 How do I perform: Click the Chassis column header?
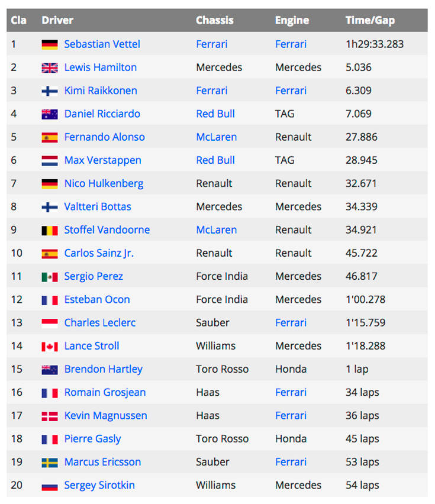pyautogui.click(x=215, y=20)
